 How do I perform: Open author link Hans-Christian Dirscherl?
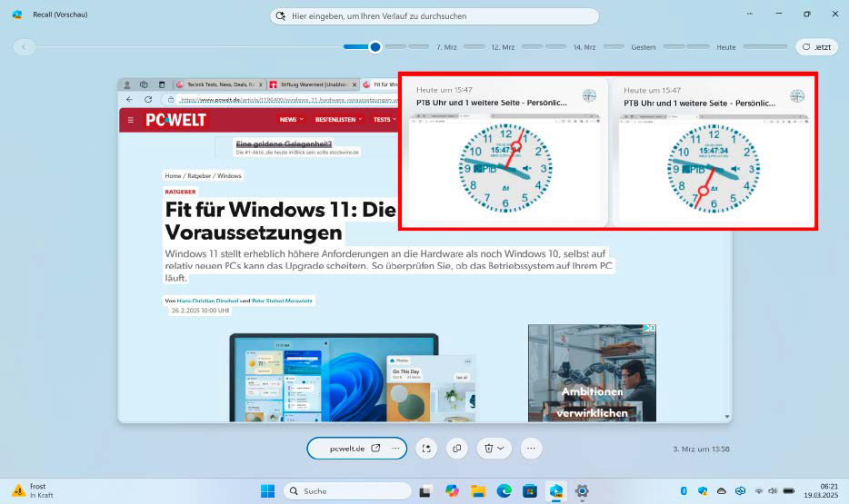207,301
